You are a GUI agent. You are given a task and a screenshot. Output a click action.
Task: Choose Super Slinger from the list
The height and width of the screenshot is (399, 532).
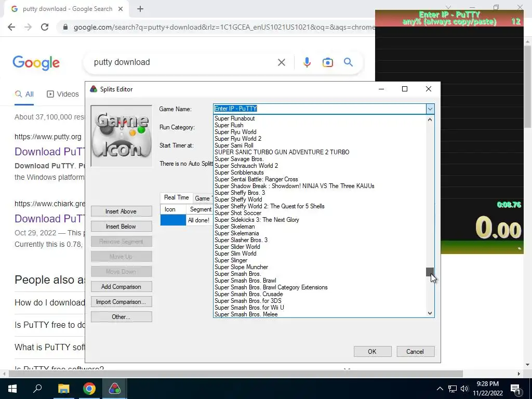tap(231, 261)
